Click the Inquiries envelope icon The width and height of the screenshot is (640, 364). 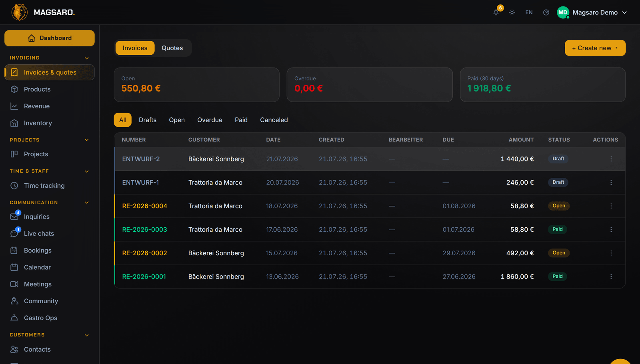(x=14, y=217)
